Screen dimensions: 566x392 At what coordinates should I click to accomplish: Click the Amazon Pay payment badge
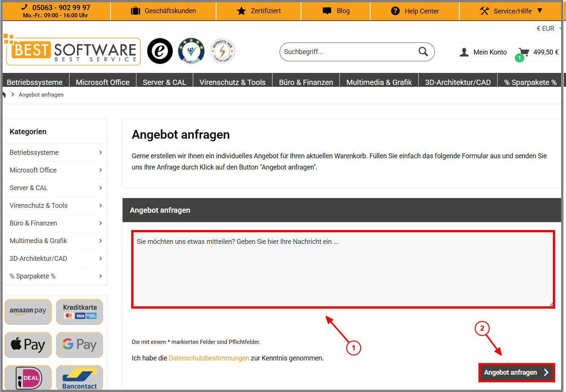28,312
